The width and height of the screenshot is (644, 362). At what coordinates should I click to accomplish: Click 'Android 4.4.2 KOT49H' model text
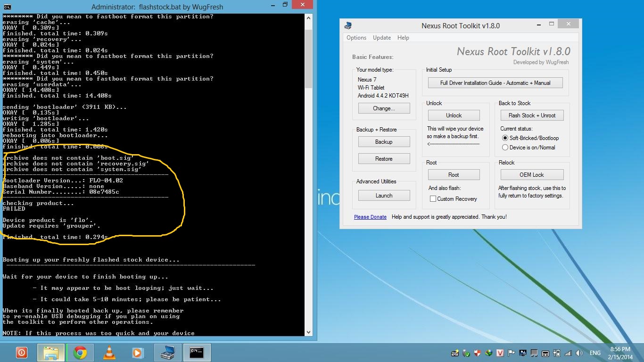(x=383, y=96)
